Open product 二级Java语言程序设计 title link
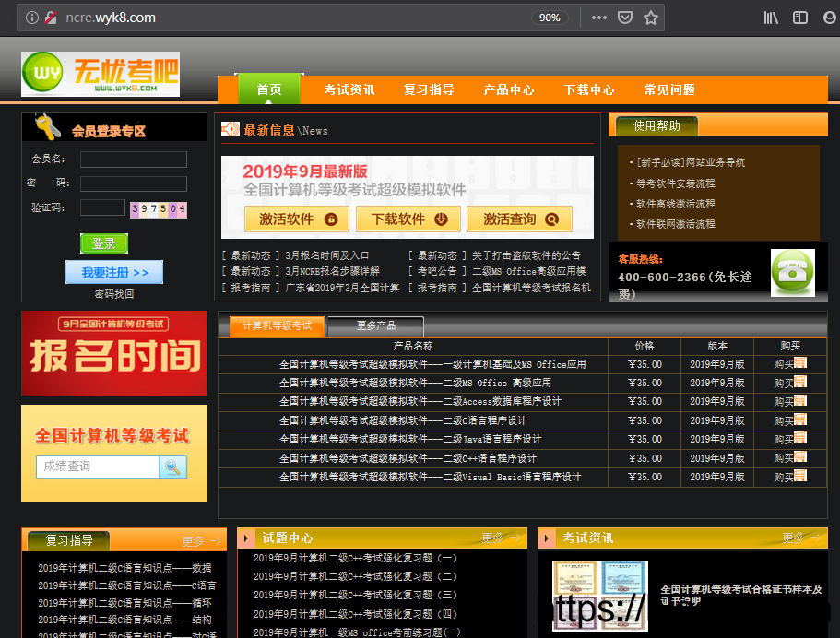Image resolution: width=840 pixels, height=638 pixels. [410, 439]
